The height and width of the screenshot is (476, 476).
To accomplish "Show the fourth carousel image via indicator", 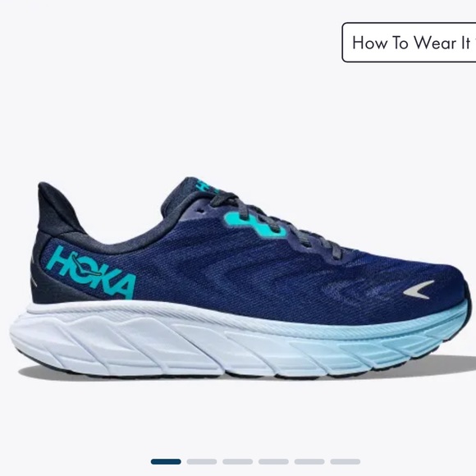I will point(273,462).
